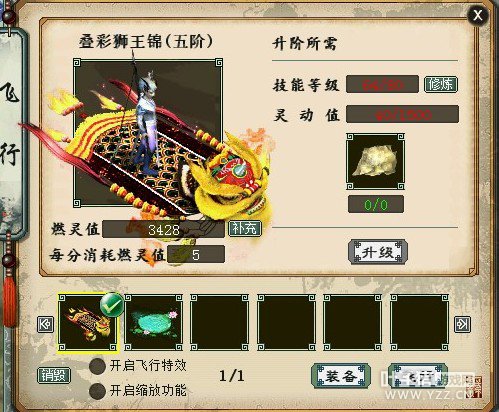Screen dimensions: 499x412
Task: Go to next mount page arrow
Action: 463,324
